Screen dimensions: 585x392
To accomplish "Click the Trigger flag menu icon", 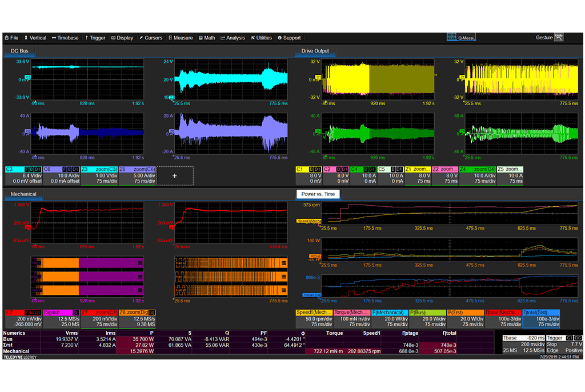I will 87,38.
